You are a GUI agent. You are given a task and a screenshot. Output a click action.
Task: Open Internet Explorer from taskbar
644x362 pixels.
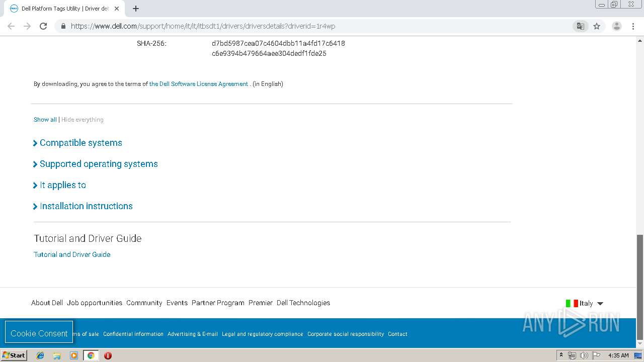pyautogui.click(x=40, y=355)
